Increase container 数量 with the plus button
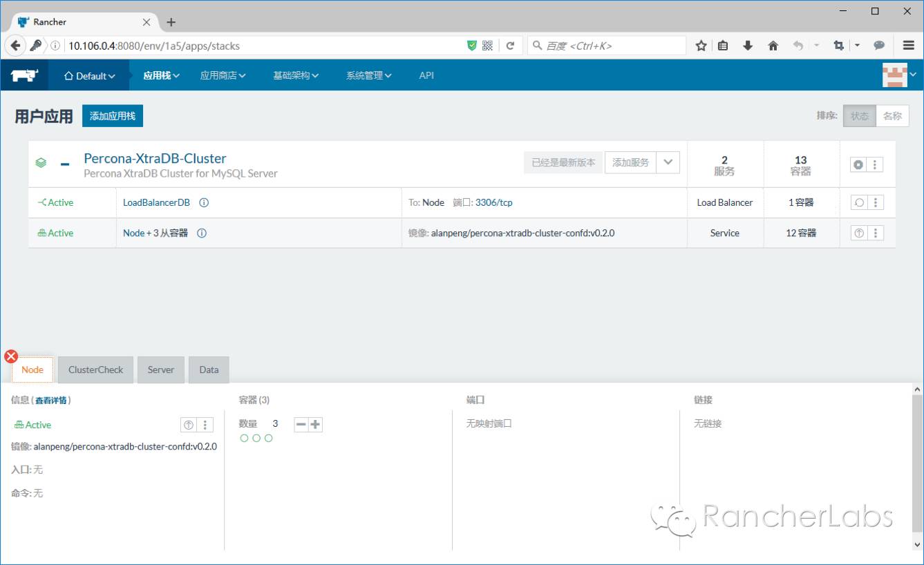 click(x=315, y=424)
